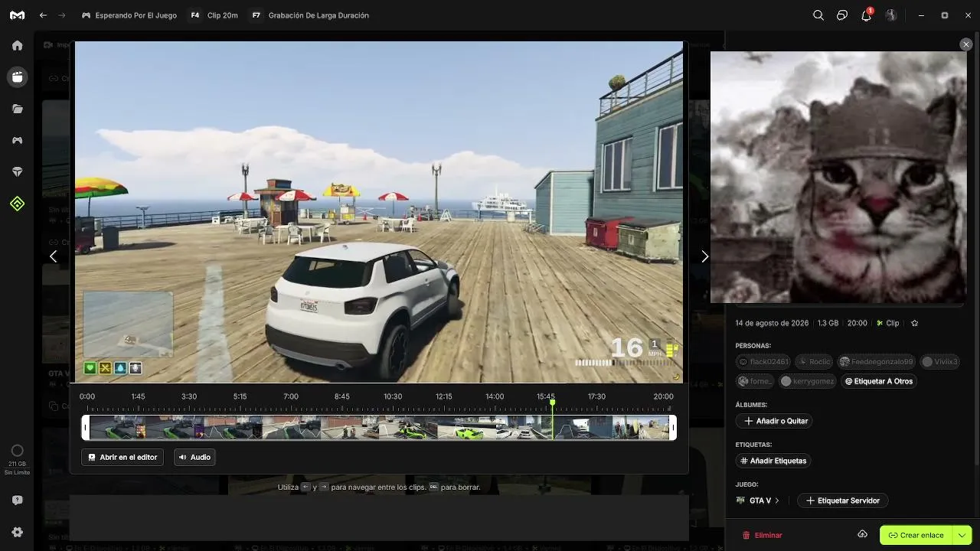Click the cat image preview in the right panel

pyautogui.click(x=838, y=177)
